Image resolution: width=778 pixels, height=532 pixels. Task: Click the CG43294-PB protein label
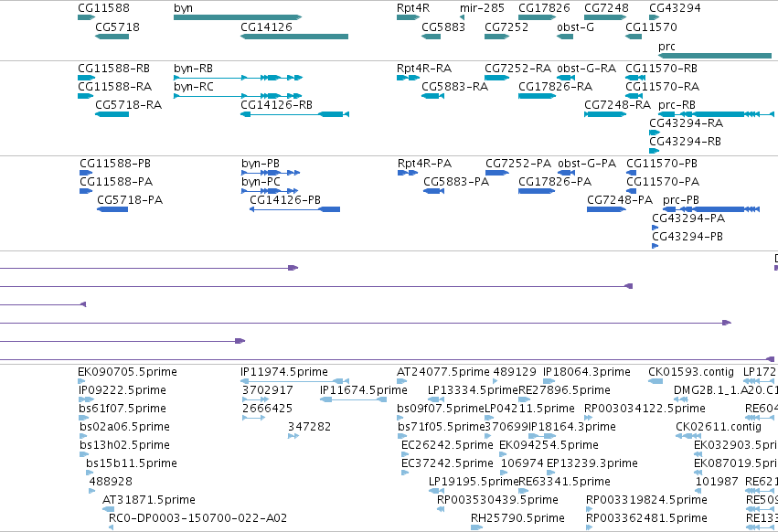(687, 237)
